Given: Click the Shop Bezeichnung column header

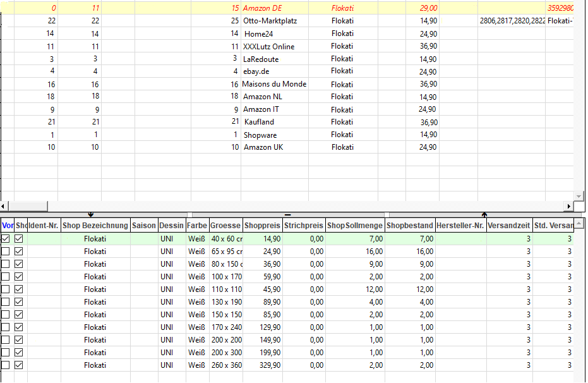Looking at the screenshot, I should (95, 226).
